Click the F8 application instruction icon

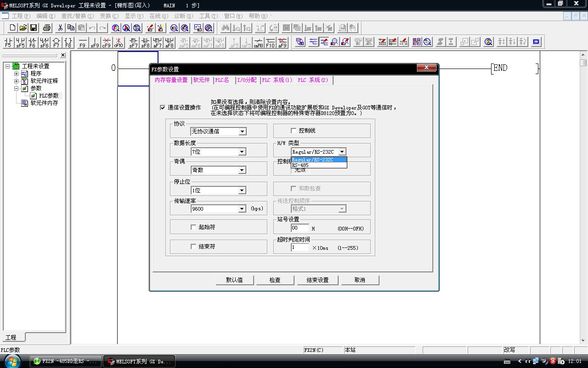tap(68, 42)
